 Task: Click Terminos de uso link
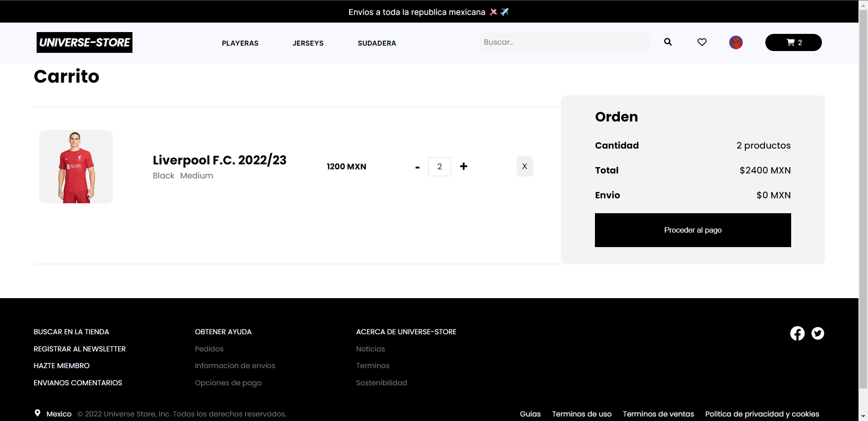tap(582, 414)
